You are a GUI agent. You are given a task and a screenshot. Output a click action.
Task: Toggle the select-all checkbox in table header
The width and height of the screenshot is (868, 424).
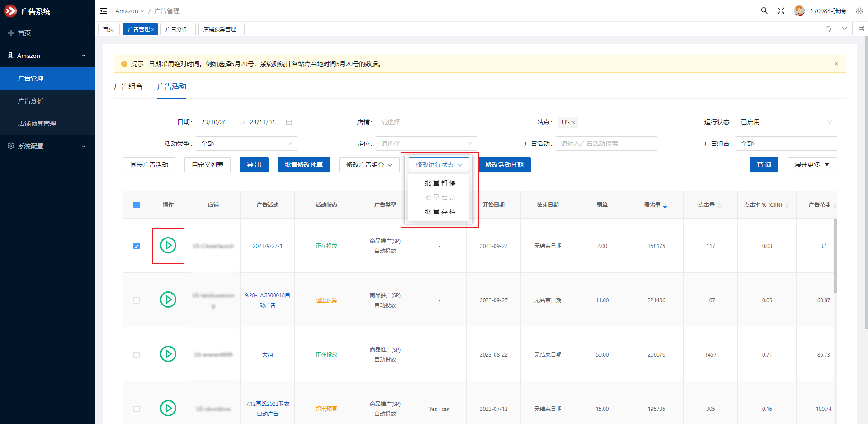tap(137, 205)
